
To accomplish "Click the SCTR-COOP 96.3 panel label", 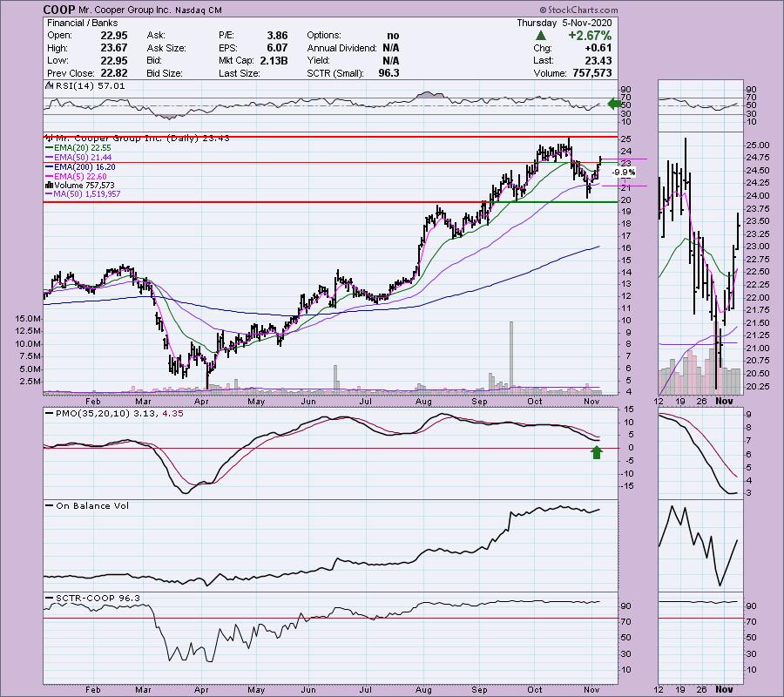I will (x=92, y=599).
